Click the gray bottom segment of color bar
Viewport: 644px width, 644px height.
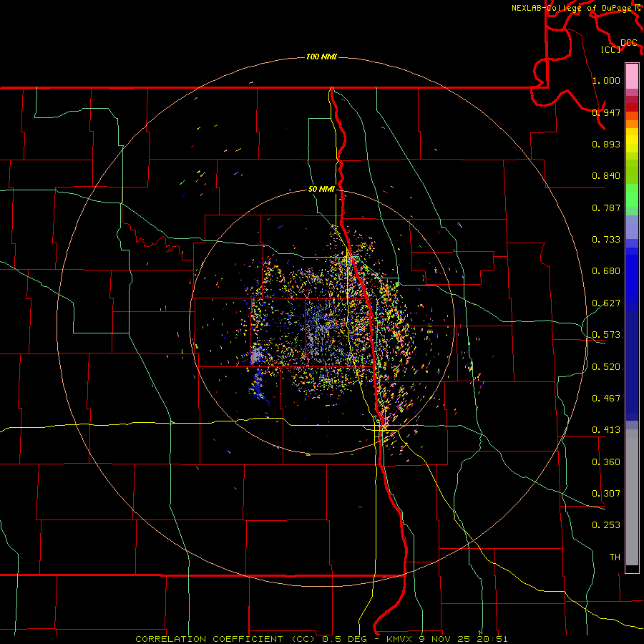pos(632,497)
